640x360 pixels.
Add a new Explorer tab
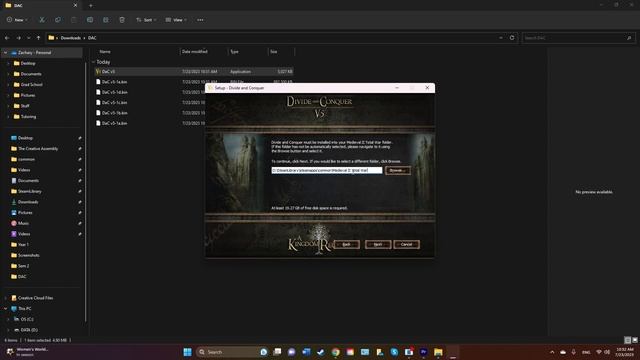click(x=91, y=5)
